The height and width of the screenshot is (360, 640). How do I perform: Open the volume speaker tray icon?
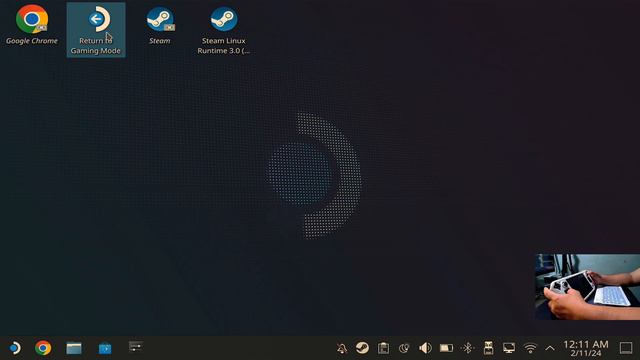[425, 348]
